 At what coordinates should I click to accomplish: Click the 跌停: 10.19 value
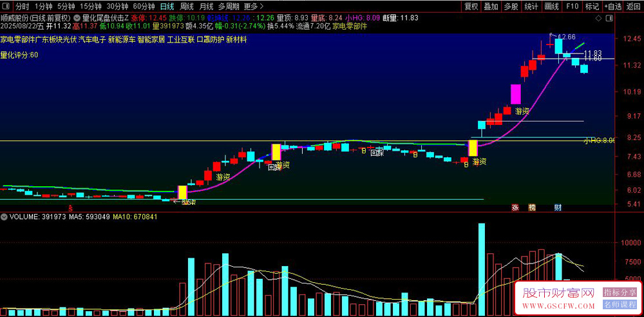(x=187, y=18)
